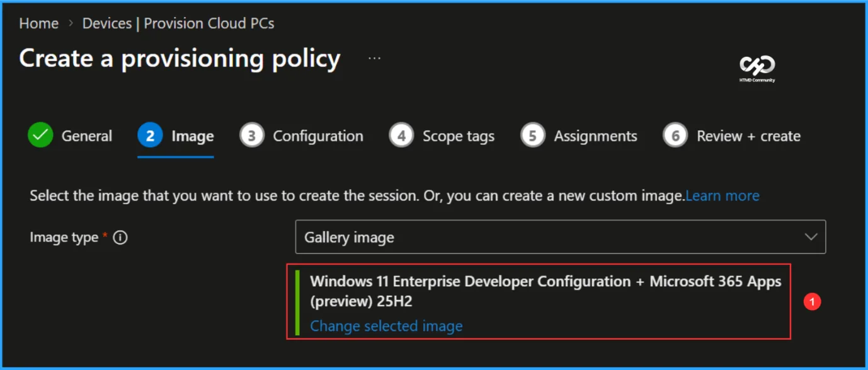Click the step 3 circle icon
The height and width of the screenshot is (370, 868).
[252, 136]
